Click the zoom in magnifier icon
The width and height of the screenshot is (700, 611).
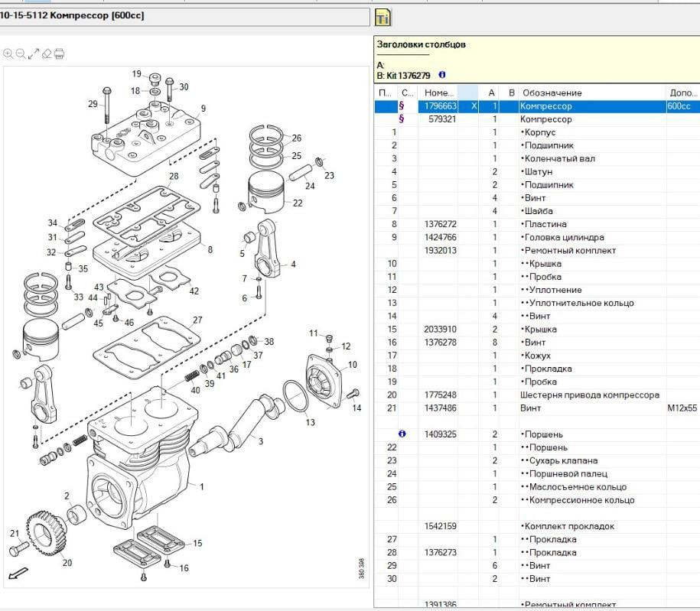[8, 54]
